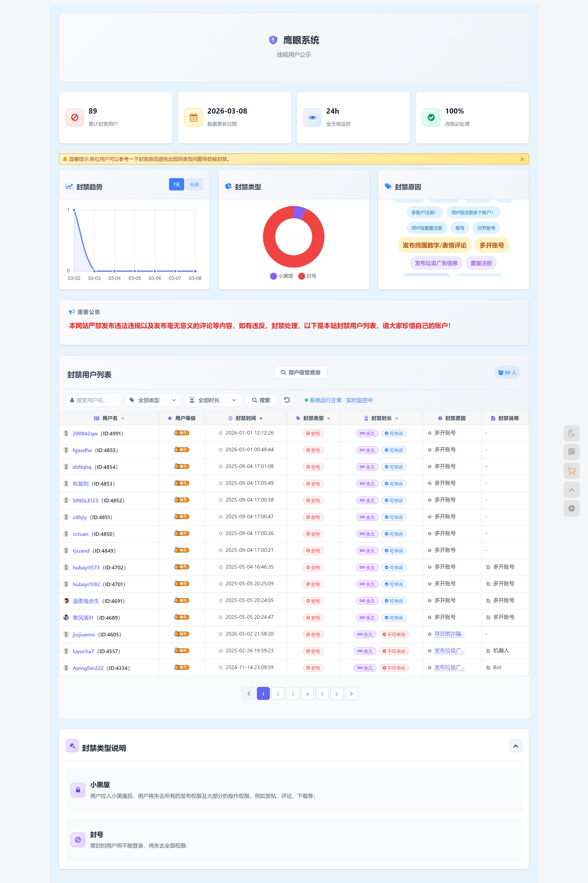
Task: Select the 7天 trend tab
Action: tap(177, 185)
